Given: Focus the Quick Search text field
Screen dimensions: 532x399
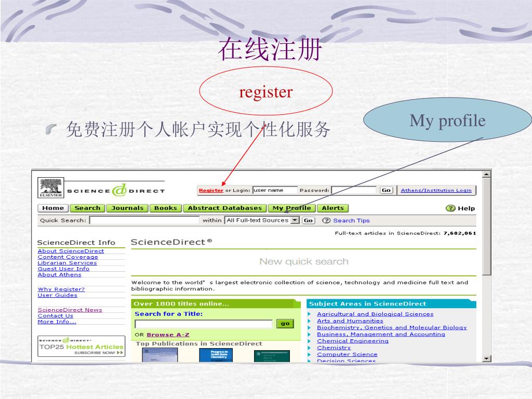Looking at the screenshot, I should pos(144,220).
